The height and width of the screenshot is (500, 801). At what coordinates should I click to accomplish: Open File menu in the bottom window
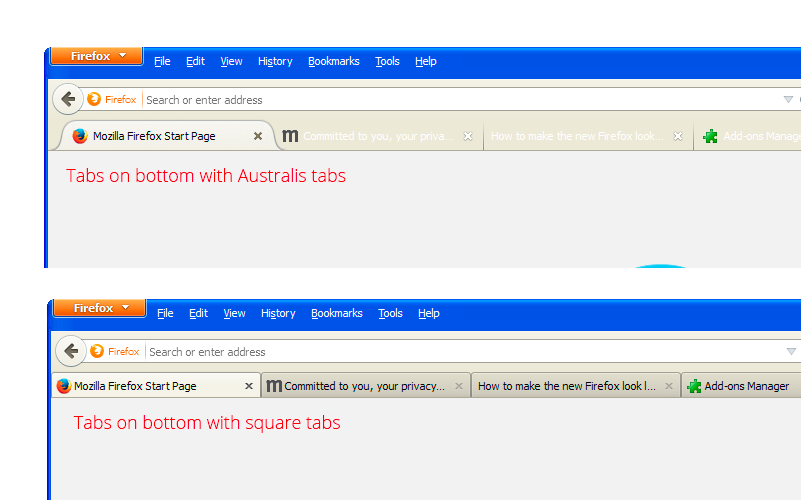[x=165, y=313]
